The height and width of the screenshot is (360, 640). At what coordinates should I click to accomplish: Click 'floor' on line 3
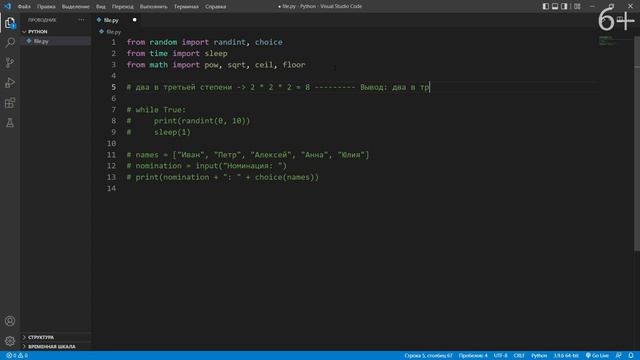(294, 64)
